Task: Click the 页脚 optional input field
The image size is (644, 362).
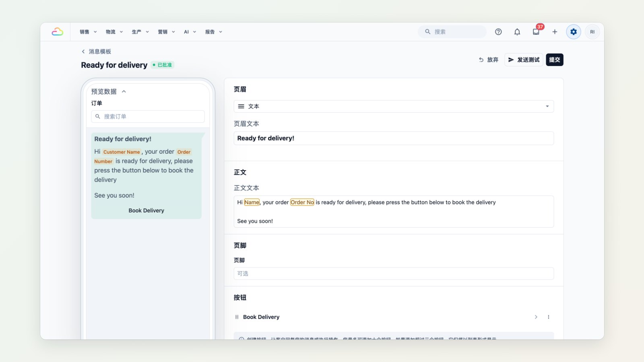Action: (394, 274)
